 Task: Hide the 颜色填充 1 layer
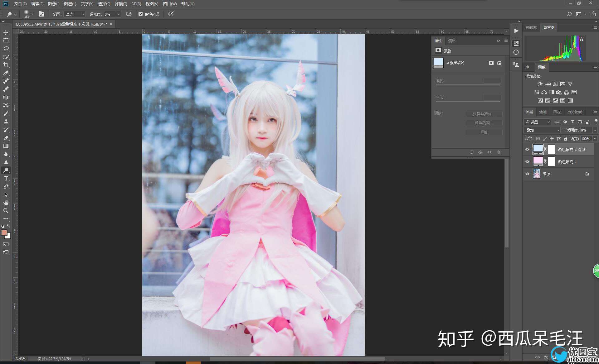(528, 162)
